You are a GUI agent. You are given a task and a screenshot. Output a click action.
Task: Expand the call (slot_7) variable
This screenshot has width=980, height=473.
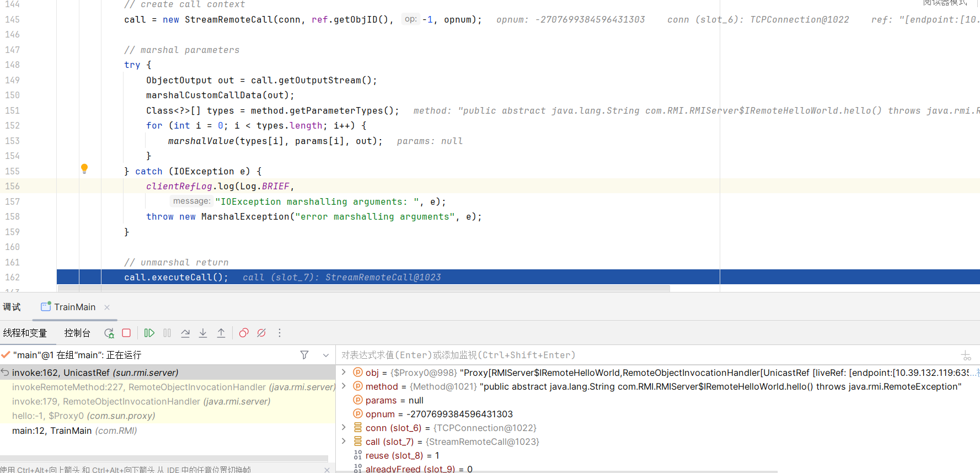tap(344, 441)
